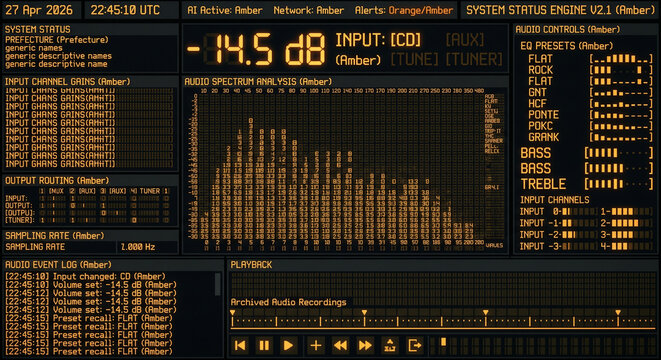Select the CD input source
Viewport: 661px width, 360px height.
click(x=405, y=40)
